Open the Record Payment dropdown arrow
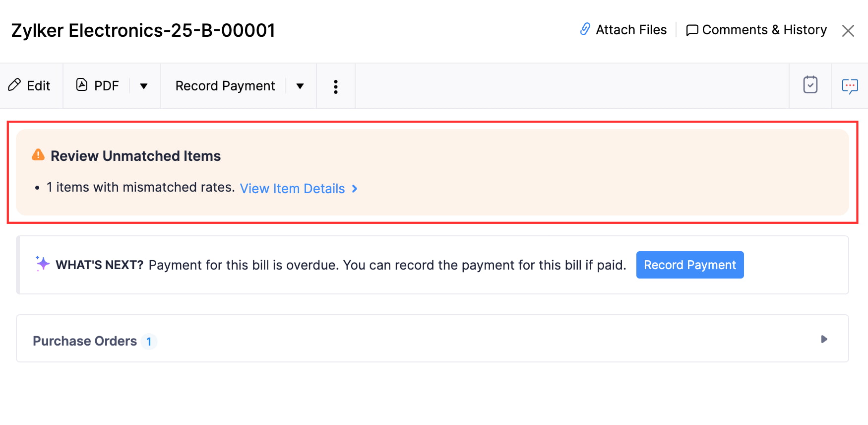The image size is (868, 425). pos(300,86)
